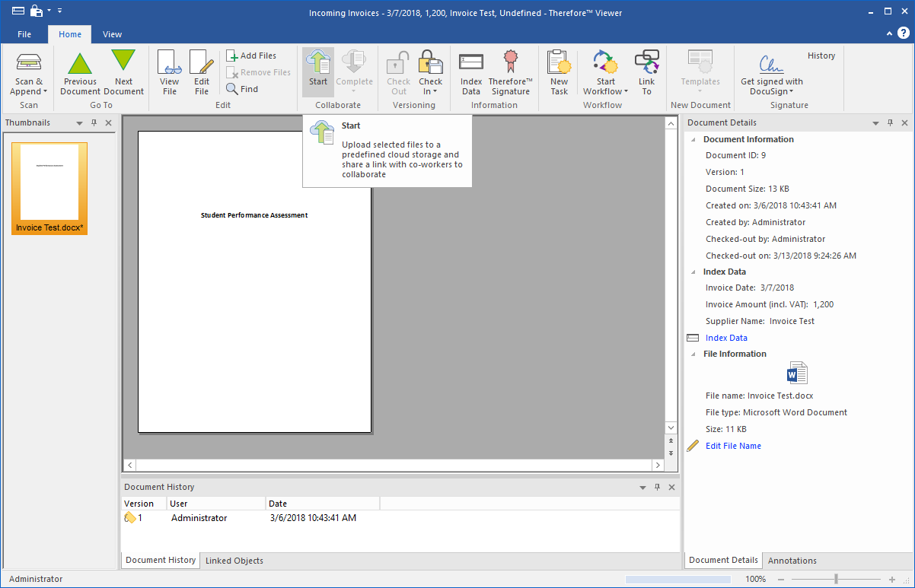The height and width of the screenshot is (588, 915).
Task: Click the Therefore Signature icon
Action: [510, 63]
